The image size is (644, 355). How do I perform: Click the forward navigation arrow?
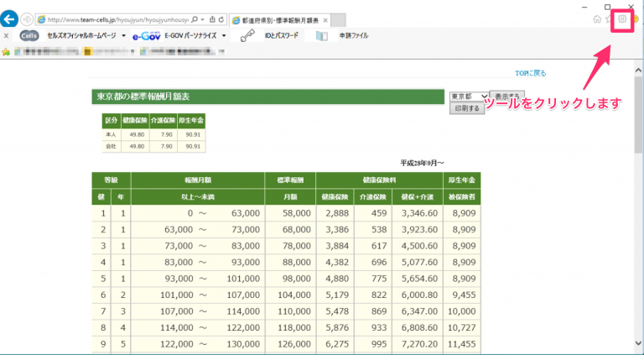[27, 19]
